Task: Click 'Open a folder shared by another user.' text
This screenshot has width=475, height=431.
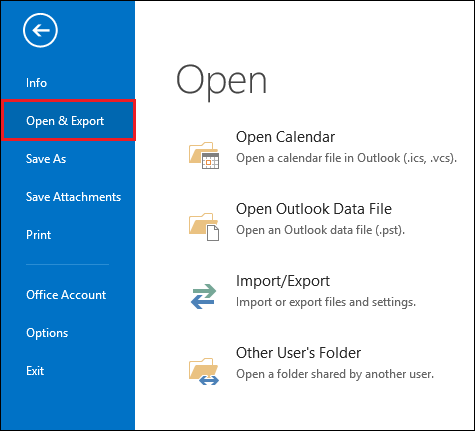Action: pos(335,374)
